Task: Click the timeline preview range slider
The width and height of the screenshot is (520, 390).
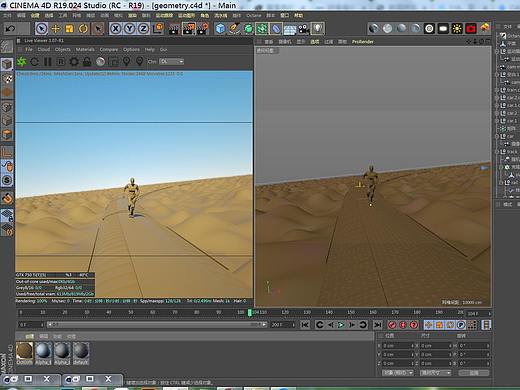Action: coord(157,324)
